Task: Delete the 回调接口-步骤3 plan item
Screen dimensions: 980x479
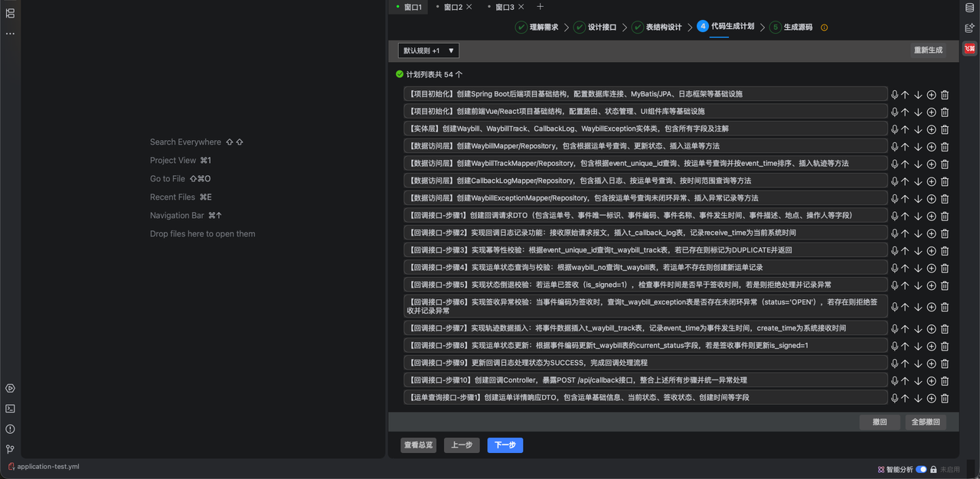Action: pos(945,251)
